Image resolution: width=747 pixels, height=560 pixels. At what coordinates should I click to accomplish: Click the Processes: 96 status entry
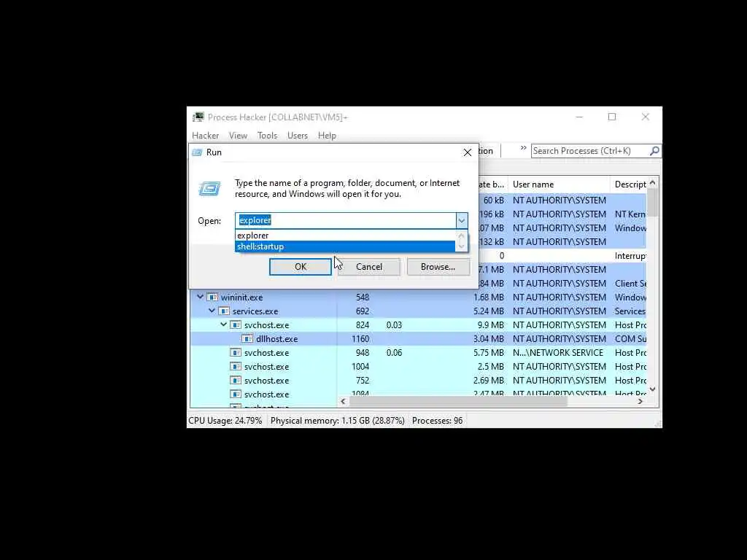[x=437, y=421]
